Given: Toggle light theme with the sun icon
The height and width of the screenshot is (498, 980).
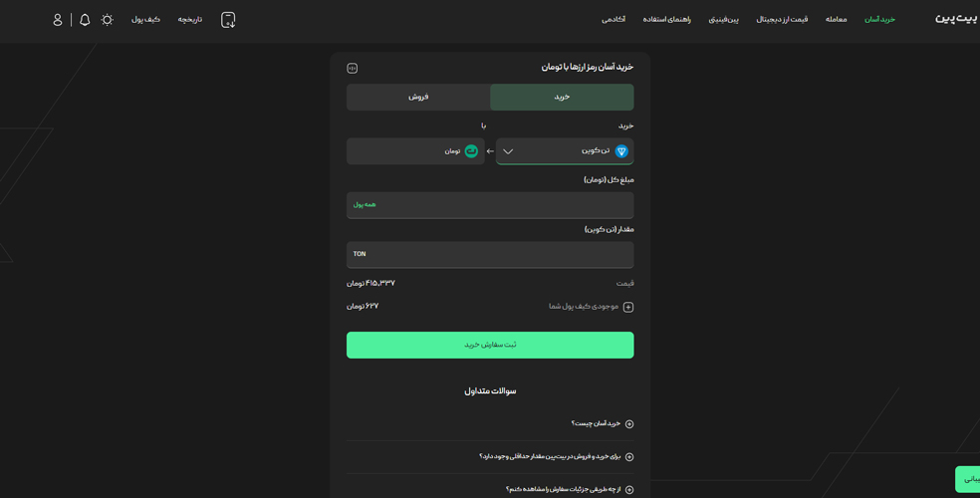Looking at the screenshot, I should click(x=108, y=20).
